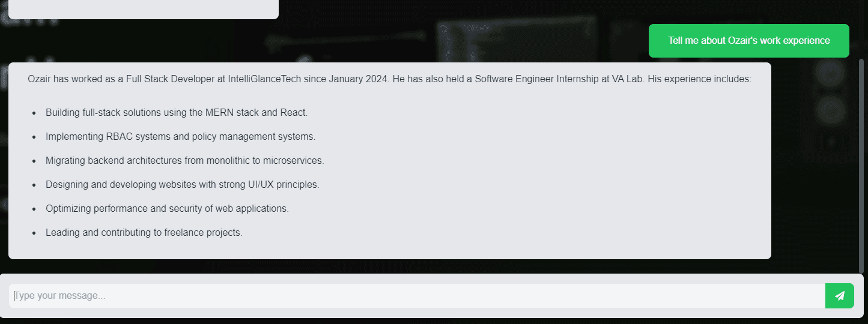The width and height of the screenshot is (868, 324).
Task: Click the chat's vertical scrollbar on the right
Action: (x=863, y=165)
